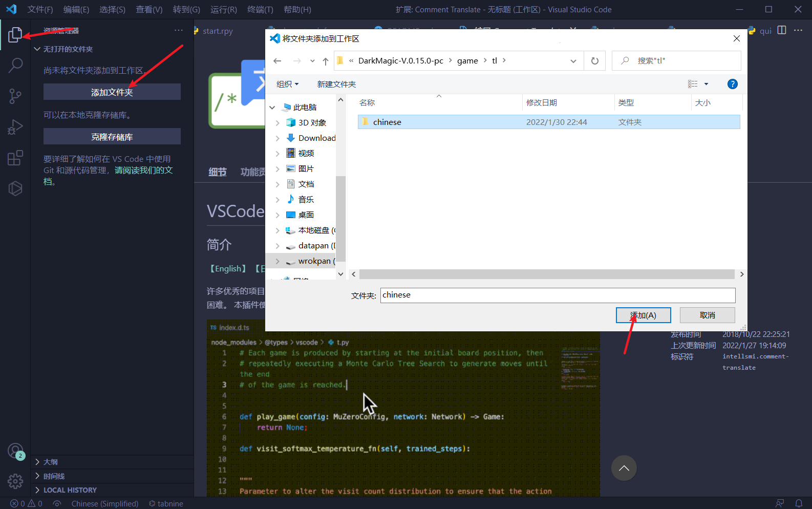Expand the datapan drive node
This screenshot has height=509, width=812.
click(x=278, y=246)
